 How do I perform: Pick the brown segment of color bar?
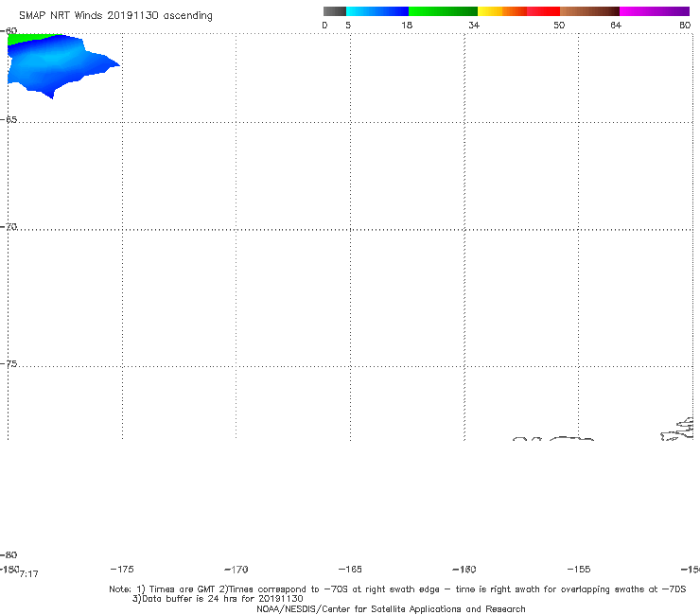coord(589,11)
